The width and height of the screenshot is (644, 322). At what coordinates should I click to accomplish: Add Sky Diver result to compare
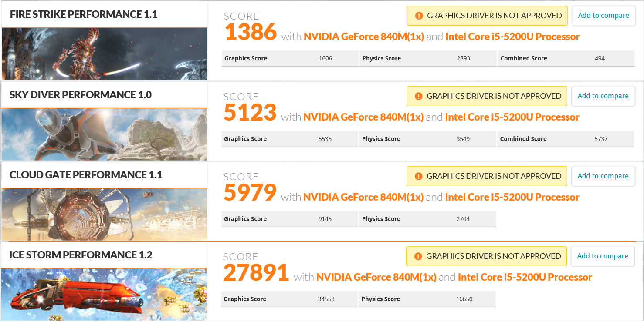603,96
